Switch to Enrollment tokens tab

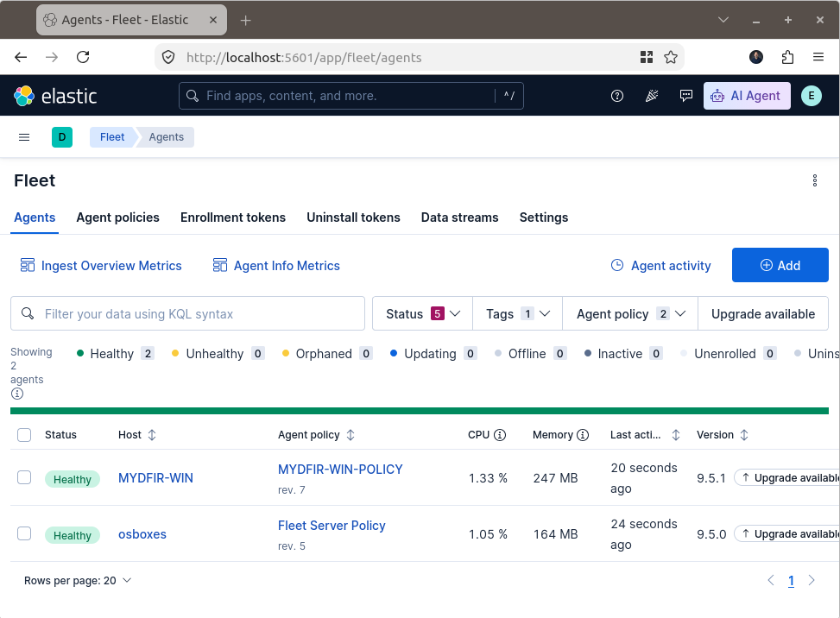tap(233, 218)
